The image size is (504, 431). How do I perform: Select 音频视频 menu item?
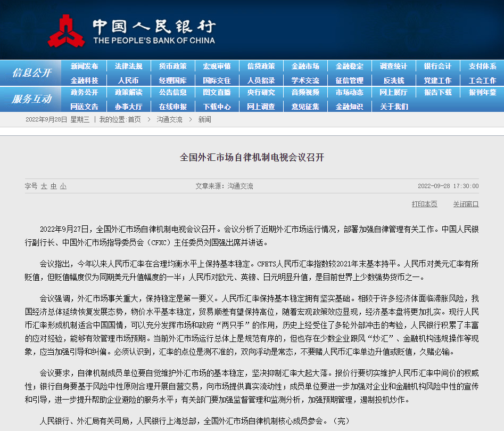305,92
